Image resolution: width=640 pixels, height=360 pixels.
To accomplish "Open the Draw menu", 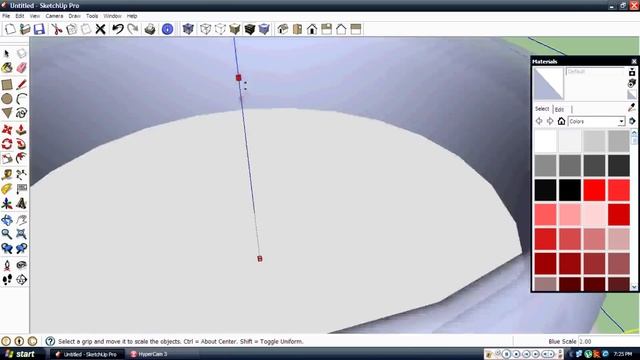I will pyautogui.click(x=74, y=16).
